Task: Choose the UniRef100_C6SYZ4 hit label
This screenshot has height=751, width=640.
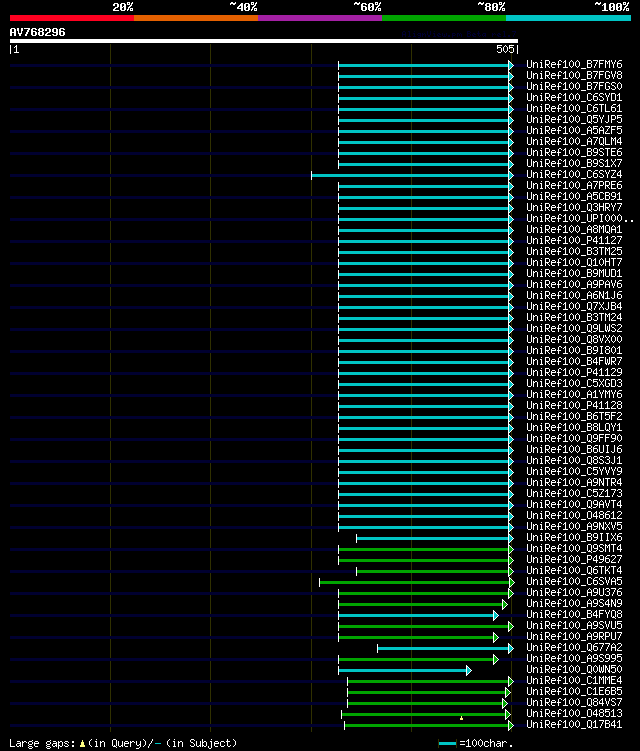Action: click(574, 174)
